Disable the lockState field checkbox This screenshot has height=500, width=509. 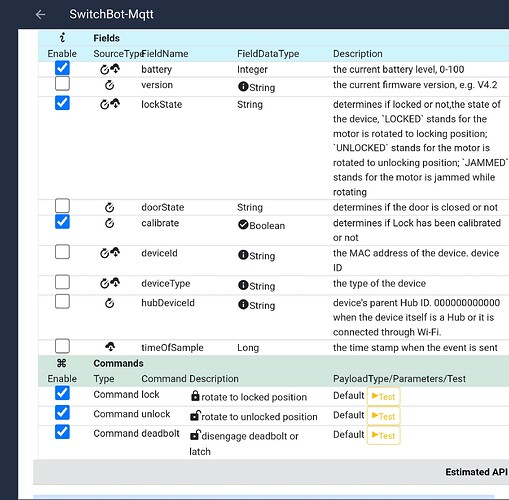[x=62, y=103]
